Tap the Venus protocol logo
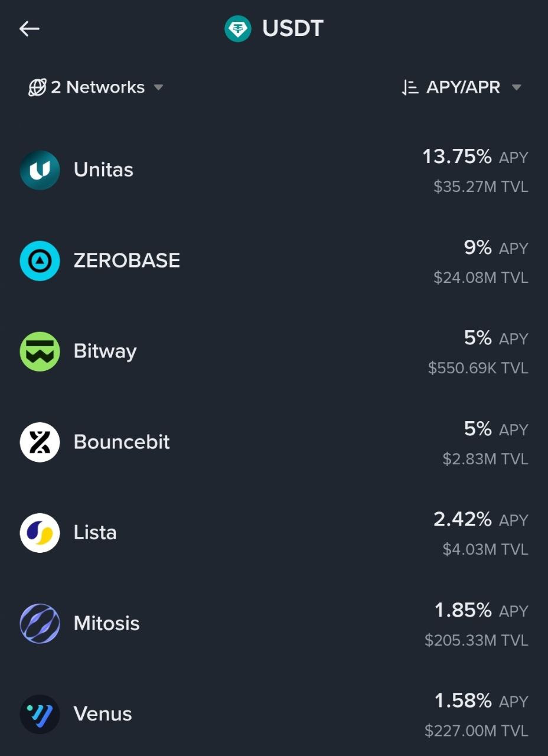The height and width of the screenshot is (756, 548). point(40,714)
